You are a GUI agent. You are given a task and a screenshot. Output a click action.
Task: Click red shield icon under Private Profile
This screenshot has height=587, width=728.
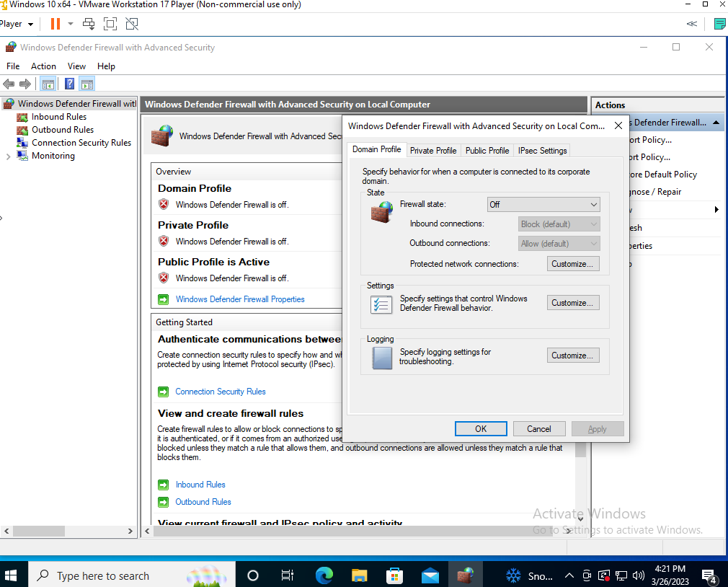tap(164, 241)
